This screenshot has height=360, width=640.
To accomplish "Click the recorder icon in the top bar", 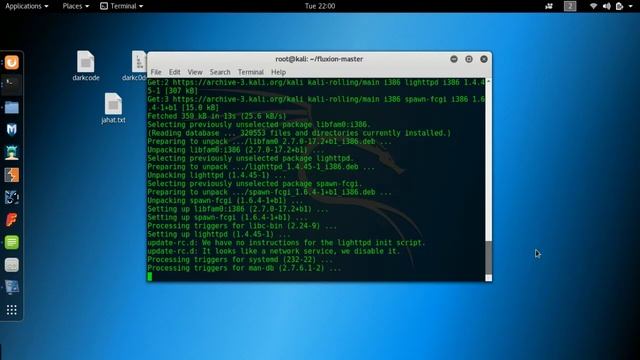I will (x=549, y=6).
